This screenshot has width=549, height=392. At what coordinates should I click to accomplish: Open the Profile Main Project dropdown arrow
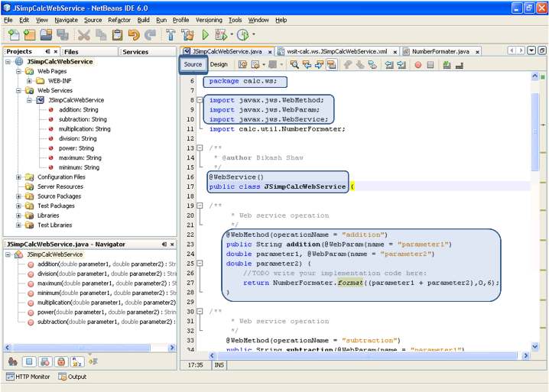(253, 35)
